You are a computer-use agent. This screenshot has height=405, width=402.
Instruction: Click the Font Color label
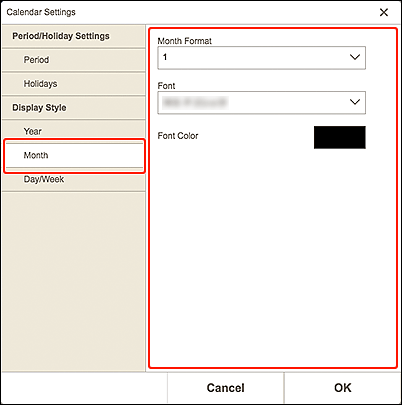[x=178, y=136]
